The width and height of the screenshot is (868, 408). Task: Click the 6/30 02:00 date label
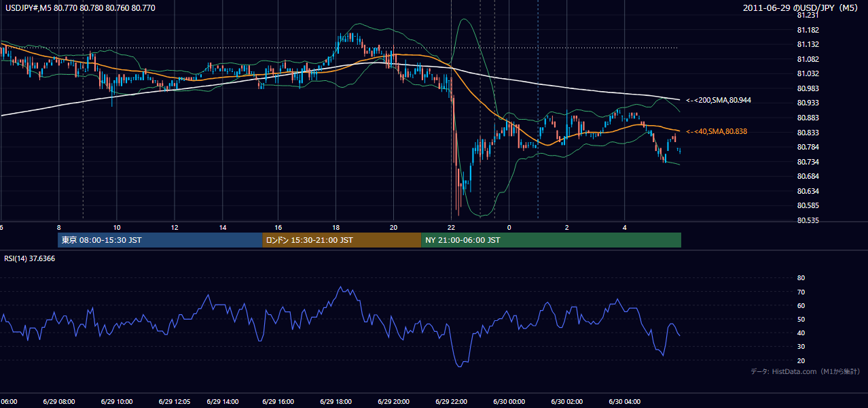tap(567, 401)
